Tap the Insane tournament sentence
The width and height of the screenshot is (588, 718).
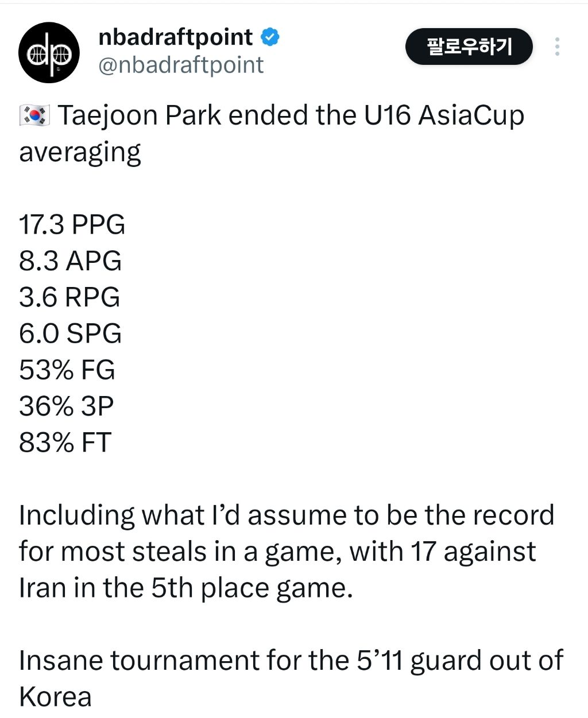pos(291,661)
